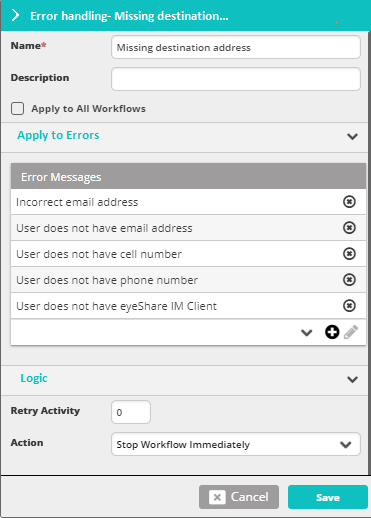Cancel editing the error handling

click(x=239, y=497)
